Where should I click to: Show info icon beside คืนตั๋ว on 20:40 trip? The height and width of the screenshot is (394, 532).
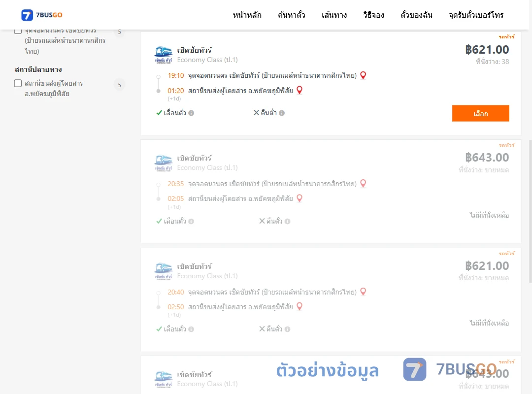pyautogui.click(x=287, y=329)
